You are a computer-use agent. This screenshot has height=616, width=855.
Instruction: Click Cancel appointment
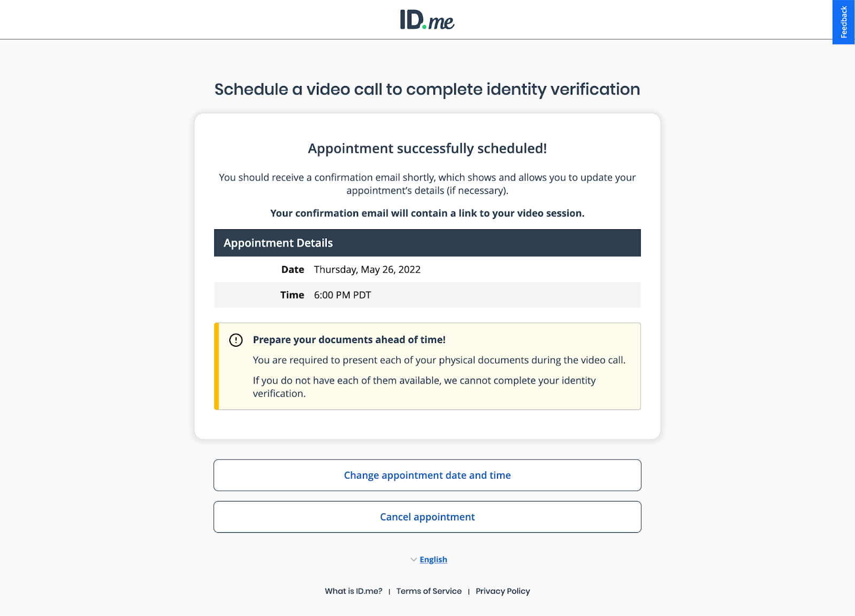click(x=427, y=517)
